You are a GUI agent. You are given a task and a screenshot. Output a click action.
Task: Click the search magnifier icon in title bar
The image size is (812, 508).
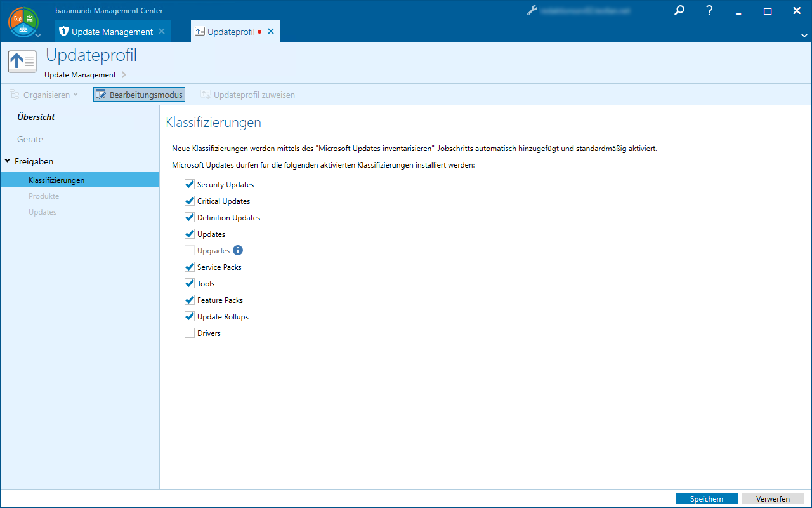[679, 11]
